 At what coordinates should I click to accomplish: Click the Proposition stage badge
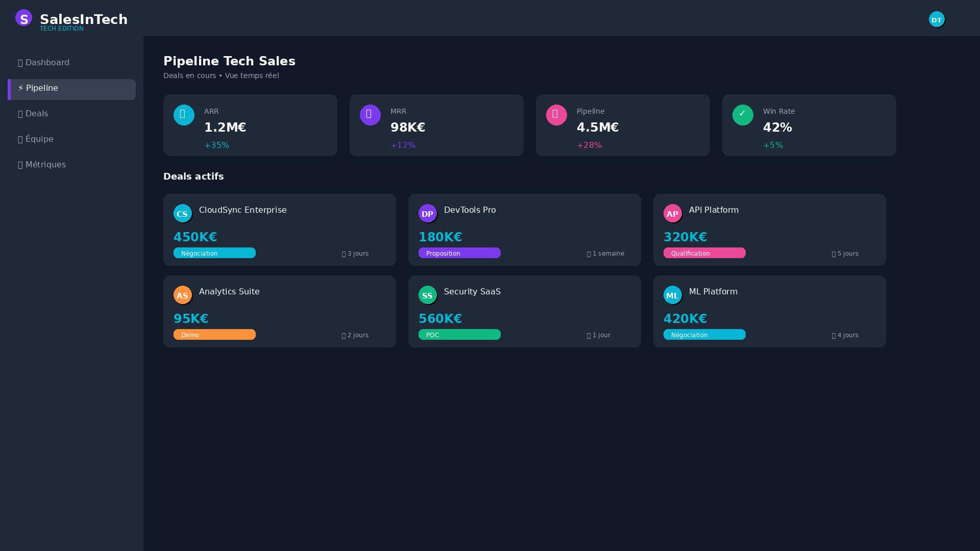(x=459, y=253)
